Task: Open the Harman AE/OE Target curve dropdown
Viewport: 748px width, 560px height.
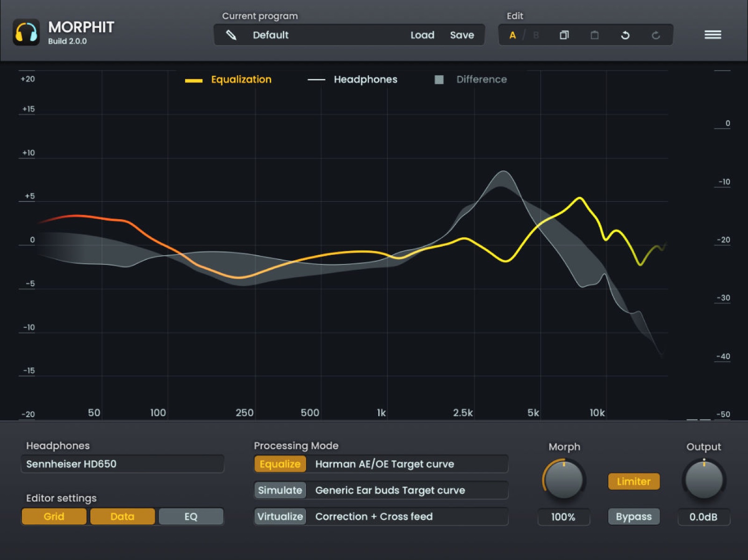Action: tap(407, 464)
